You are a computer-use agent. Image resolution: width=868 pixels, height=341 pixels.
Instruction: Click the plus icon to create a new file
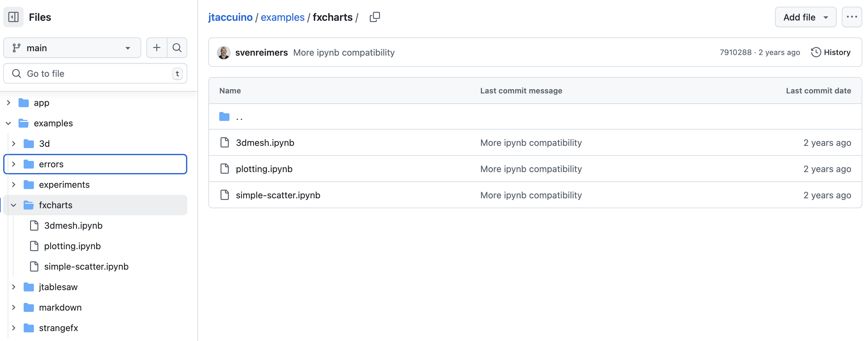click(x=157, y=48)
